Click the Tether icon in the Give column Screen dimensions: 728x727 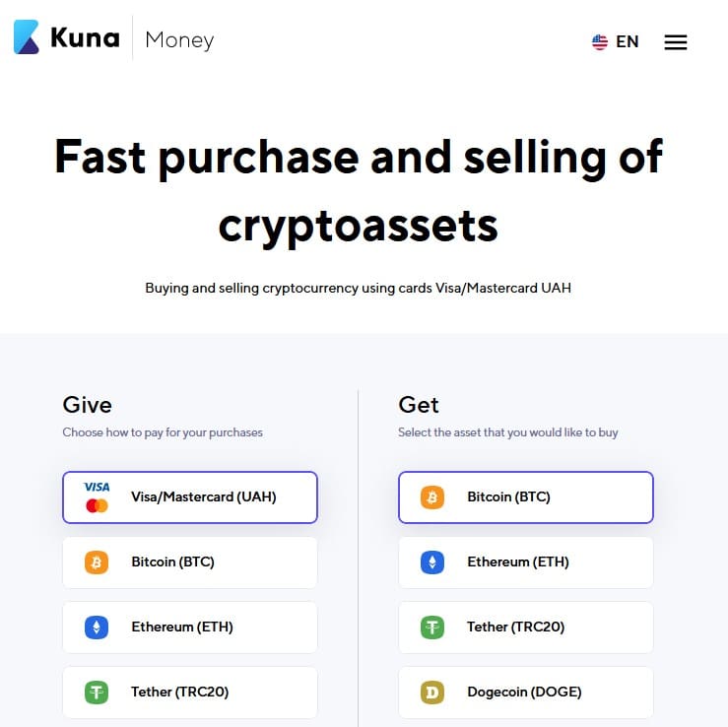click(x=97, y=693)
